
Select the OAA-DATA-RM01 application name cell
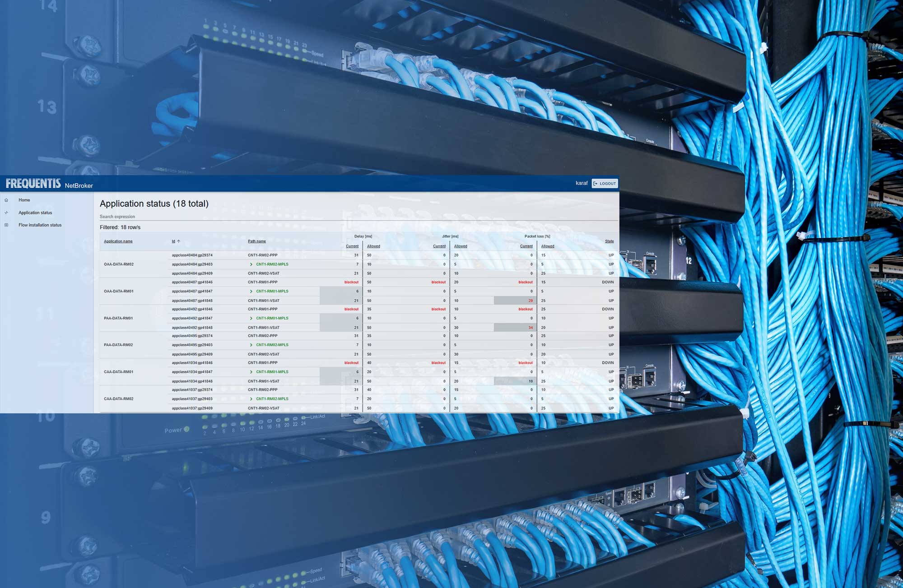(x=119, y=292)
